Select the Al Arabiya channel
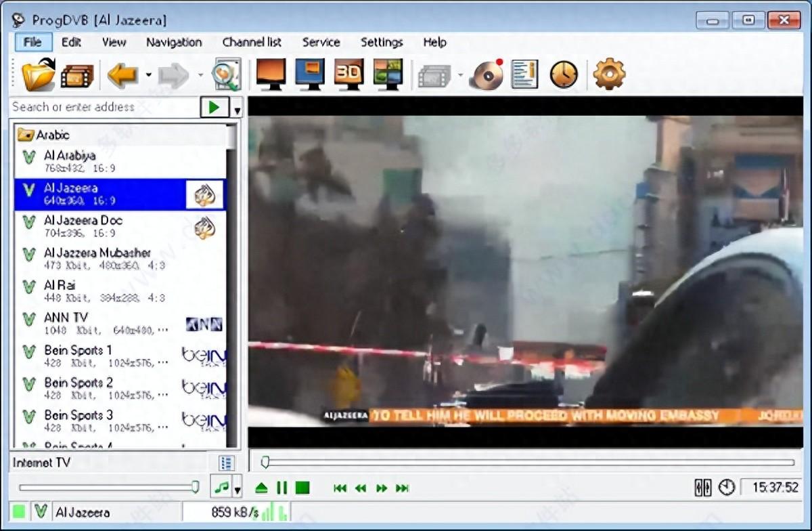The height and width of the screenshot is (531, 812). click(120, 161)
